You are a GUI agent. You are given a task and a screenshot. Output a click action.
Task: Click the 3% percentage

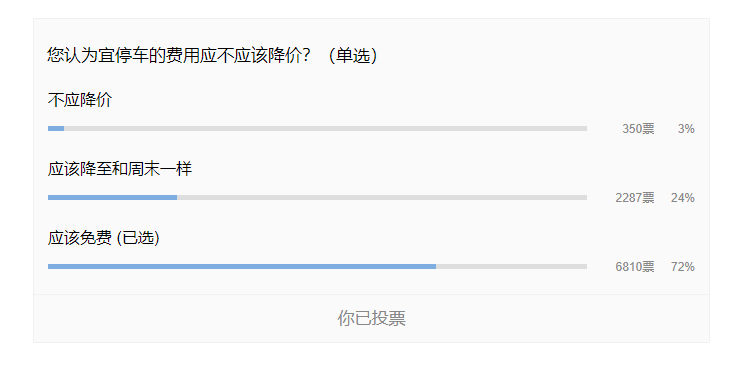(x=686, y=129)
